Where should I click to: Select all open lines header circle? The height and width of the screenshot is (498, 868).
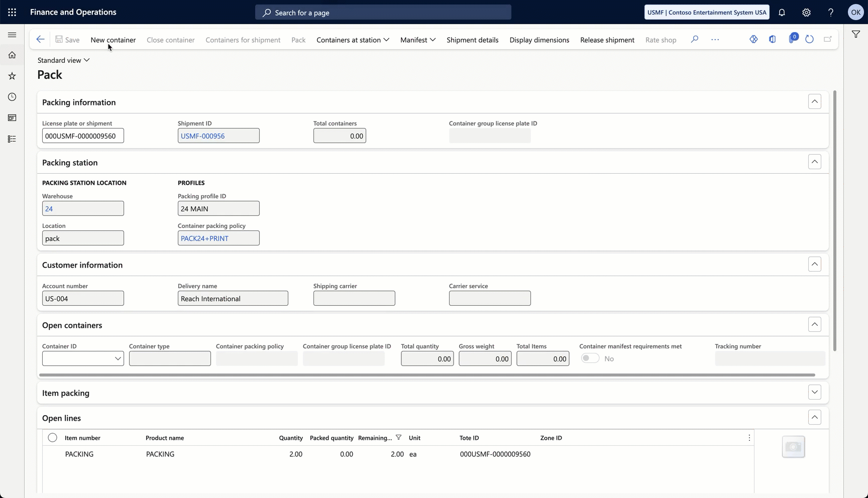click(x=52, y=438)
